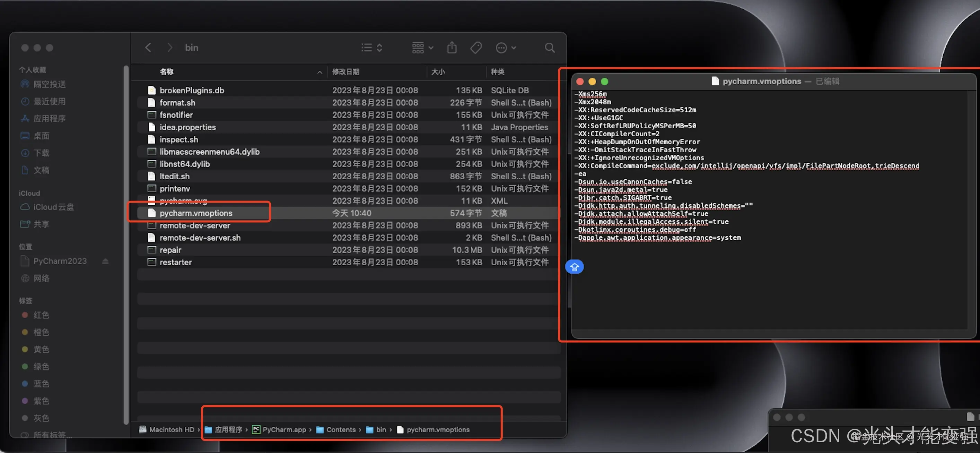Click the tag icon in Finder toolbar

point(475,48)
